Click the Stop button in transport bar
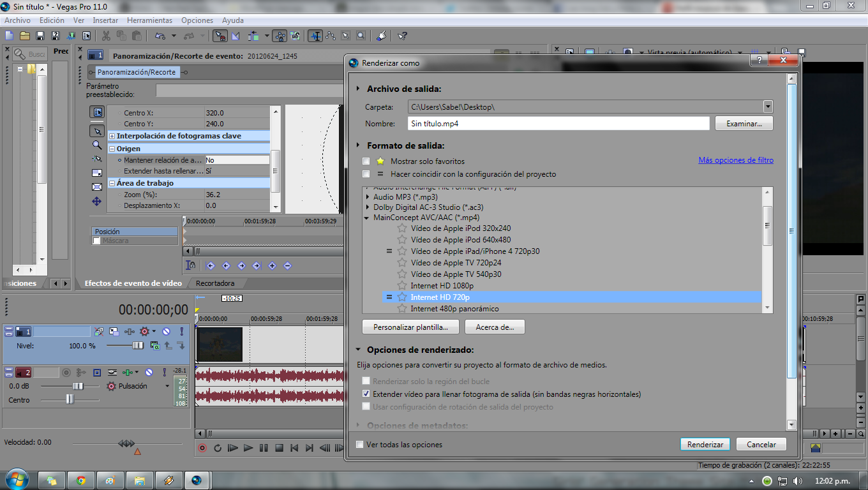The height and width of the screenshot is (490, 868). point(279,448)
